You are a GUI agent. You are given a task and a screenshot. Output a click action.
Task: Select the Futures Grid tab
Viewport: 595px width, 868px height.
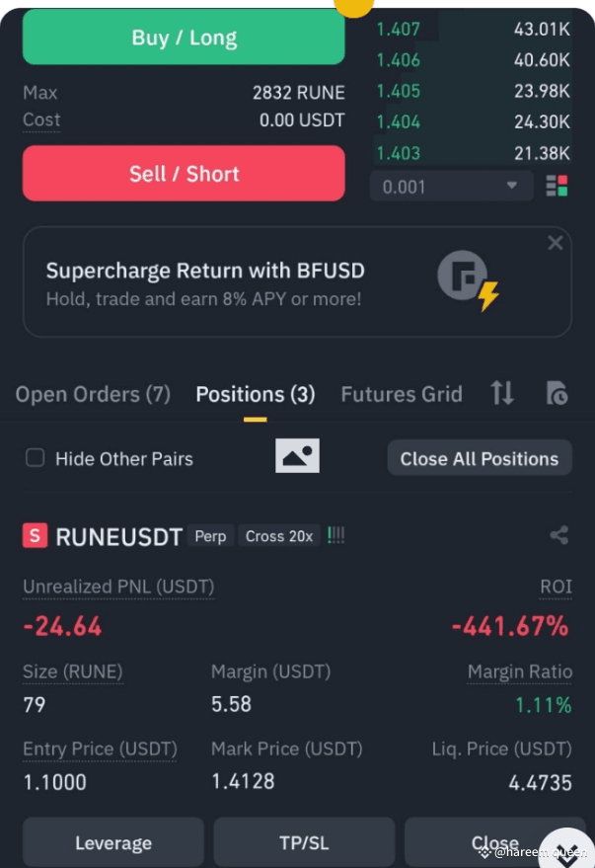[402, 393]
